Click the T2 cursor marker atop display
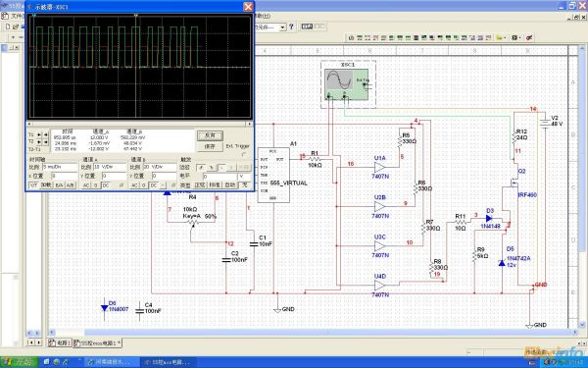Image resolution: width=588 pixels, height=368 pixels. point(136,16)
